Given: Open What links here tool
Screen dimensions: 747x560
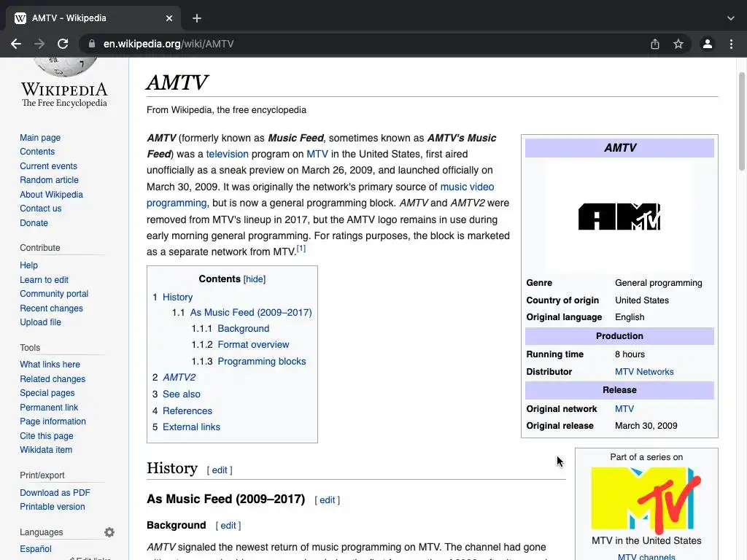Looking at the screenshot, I should click(x=50, y=365).
